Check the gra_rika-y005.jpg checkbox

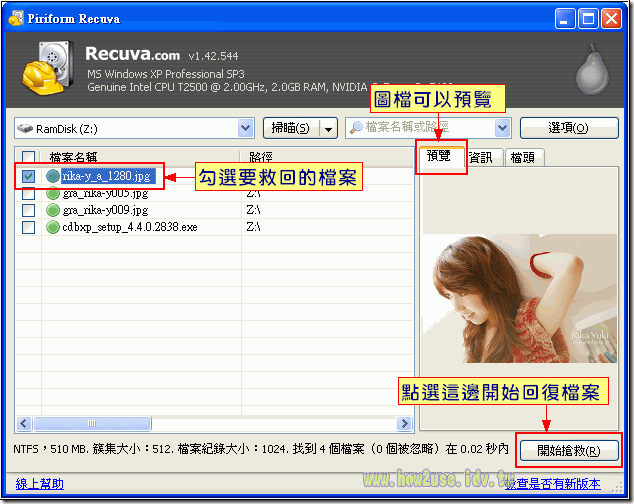tap(28, 194)
